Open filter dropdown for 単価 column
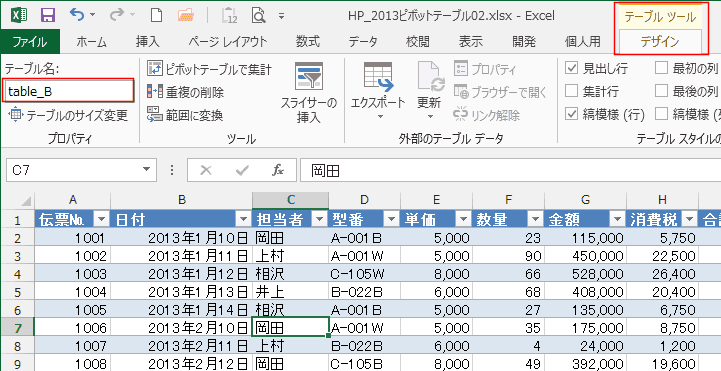Screen dimensions: 721x371 (464, 220)
